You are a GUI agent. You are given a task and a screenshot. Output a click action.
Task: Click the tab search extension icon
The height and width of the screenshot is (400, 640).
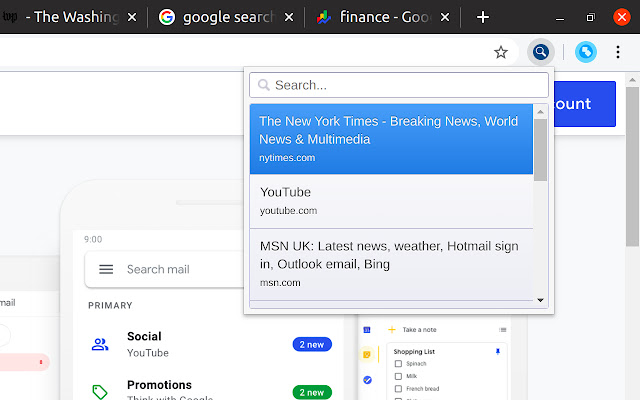pos(541,52)
